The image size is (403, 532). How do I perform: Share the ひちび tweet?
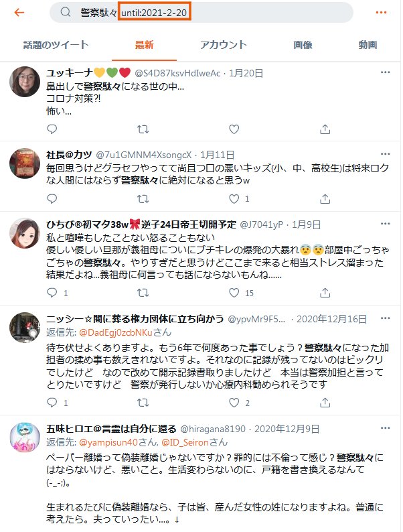pyautogui.click(x=325, y=293)
